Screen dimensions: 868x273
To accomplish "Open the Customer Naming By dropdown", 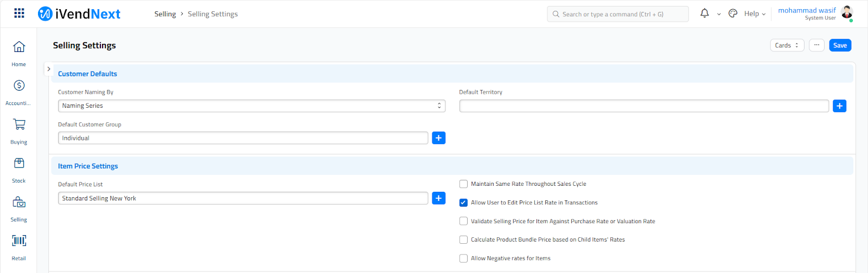I will (x=251, y=106).
